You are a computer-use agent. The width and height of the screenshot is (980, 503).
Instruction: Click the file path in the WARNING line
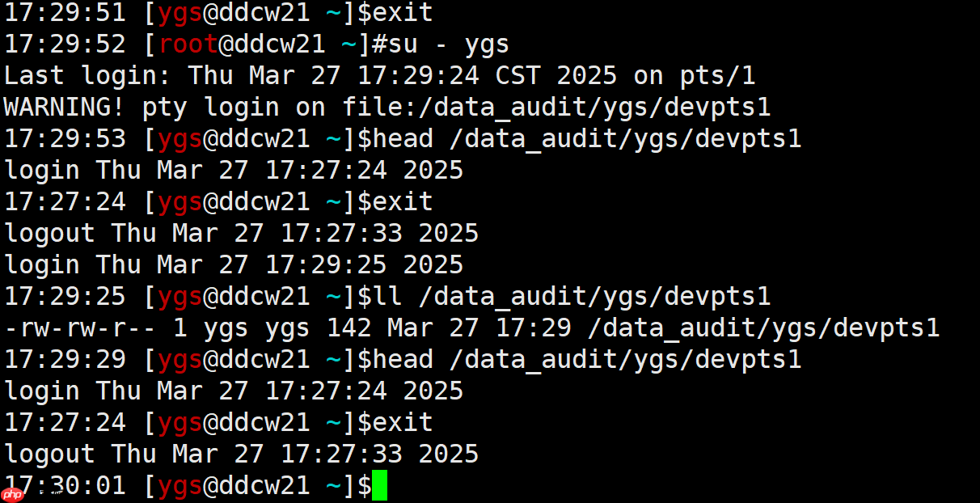point(556,107)
